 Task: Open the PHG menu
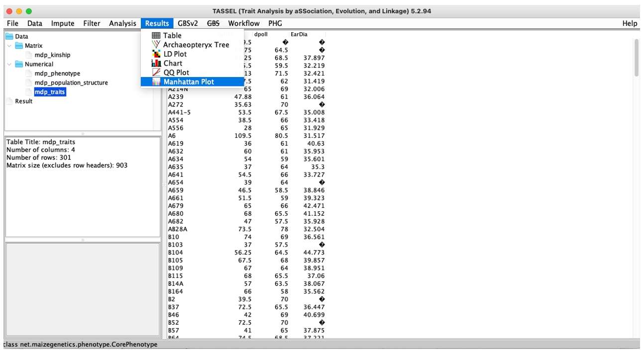pos(275,23)
